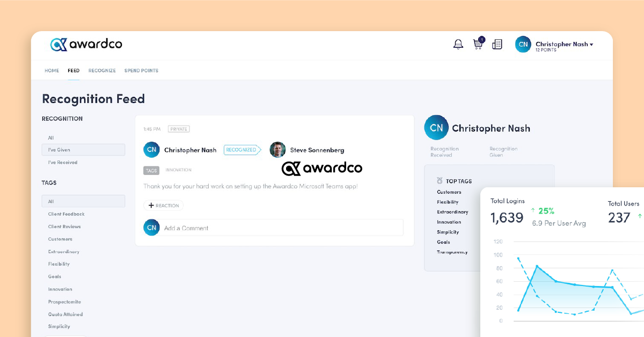Filter by Simplicity tag in sidebar
The width and height of the screenshot is (644, 337).
(x=59, y=326)
